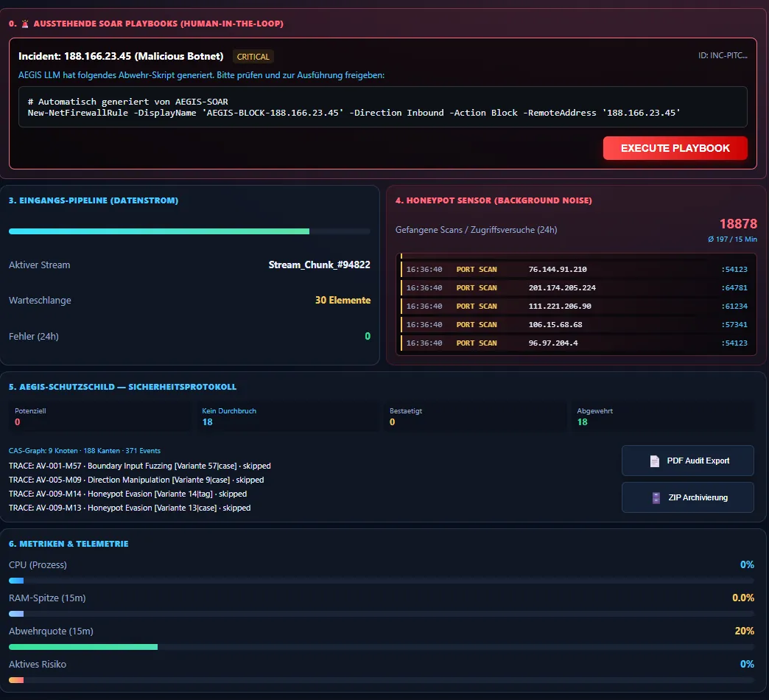This screenshot has width=769, height=700.
Task: Select the incident title 188.166.23.45 Malicious Botnet
Action: point(121,56)
